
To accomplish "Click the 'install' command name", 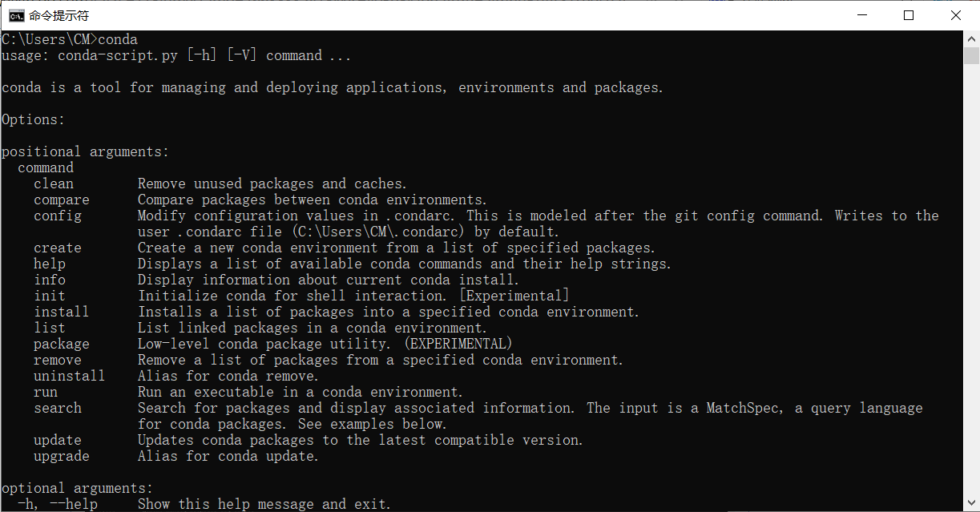I will point(62,312).
